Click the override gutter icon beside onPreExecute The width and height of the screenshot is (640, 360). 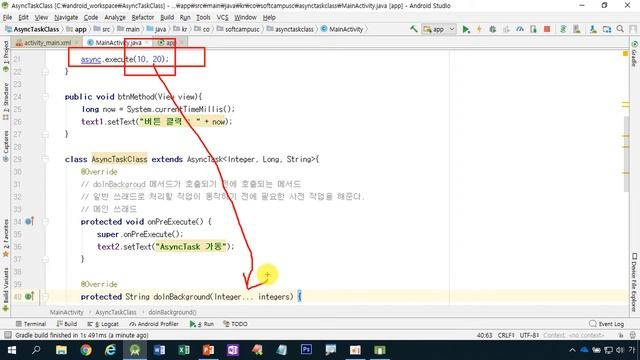click(x=29, y=221)
